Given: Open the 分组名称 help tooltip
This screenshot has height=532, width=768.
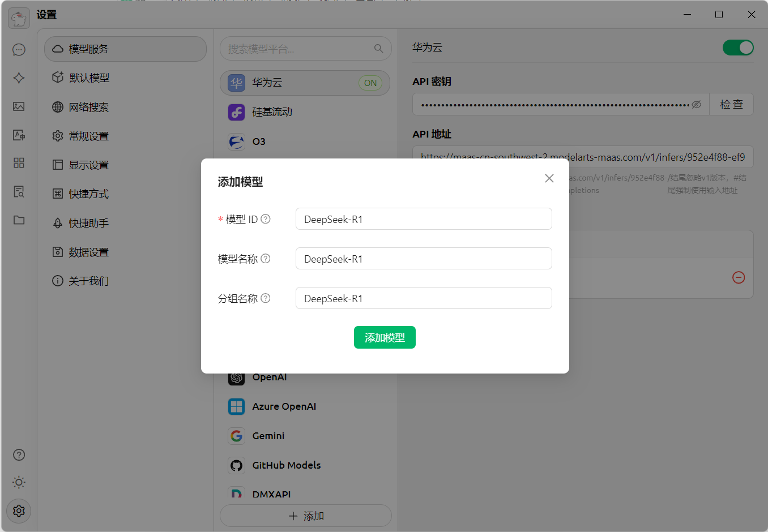Looking at the screenshot, I should click(266, 298).
